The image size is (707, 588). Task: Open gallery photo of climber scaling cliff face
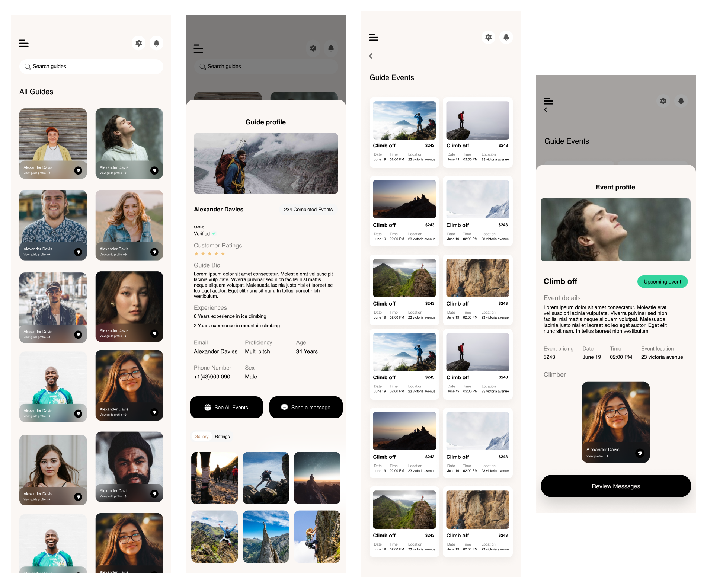317,537
